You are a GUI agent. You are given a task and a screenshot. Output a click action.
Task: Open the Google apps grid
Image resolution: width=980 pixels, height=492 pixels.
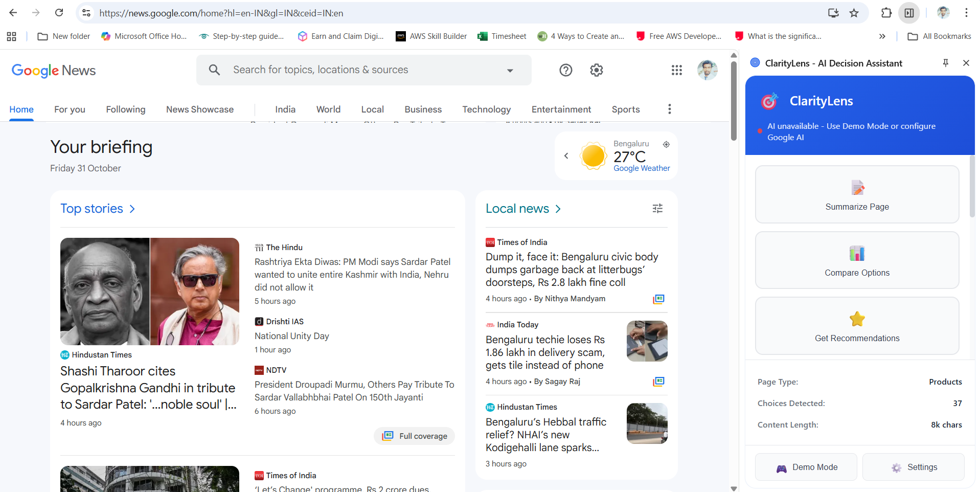pos(677,70)
